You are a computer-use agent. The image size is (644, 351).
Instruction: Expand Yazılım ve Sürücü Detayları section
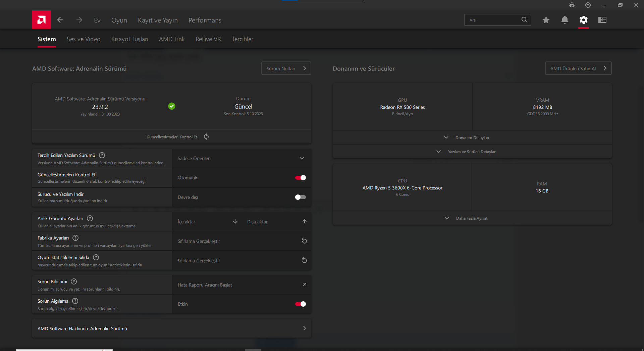[472, 151]
